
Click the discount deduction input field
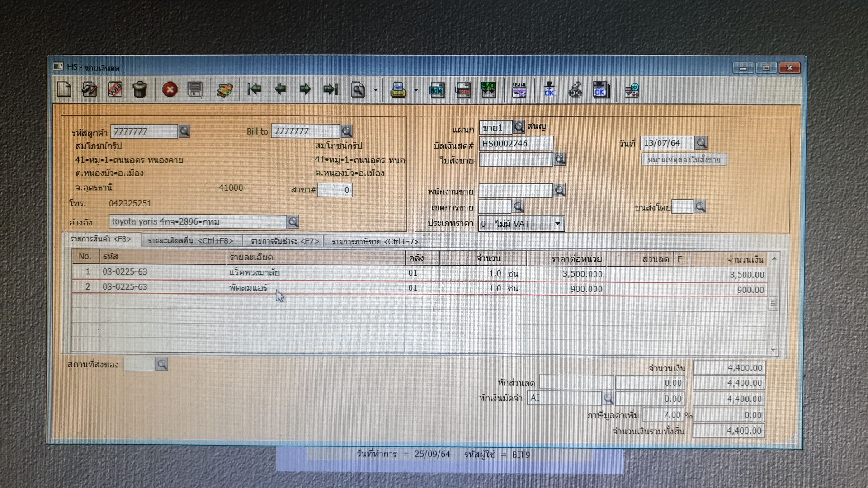577,383
